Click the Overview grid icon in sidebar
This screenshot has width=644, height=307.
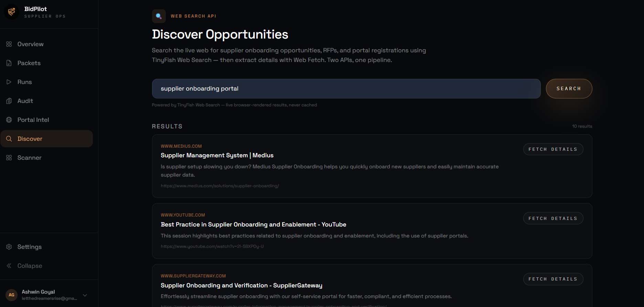coord(9,44)
